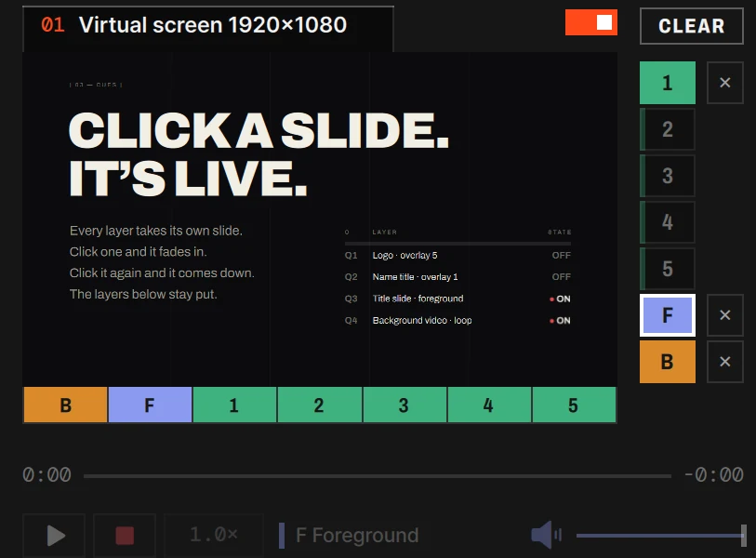Select layer 2 in the side column
Image resolution: width=756 pixels, height=558 pixels.
point(668,129)
